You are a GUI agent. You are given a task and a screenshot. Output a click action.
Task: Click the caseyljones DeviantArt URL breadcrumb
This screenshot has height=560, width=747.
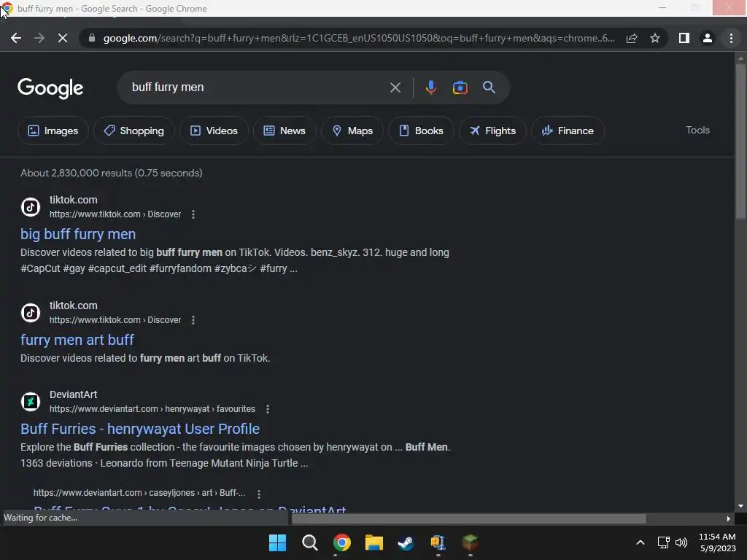[x=139, y=493]
